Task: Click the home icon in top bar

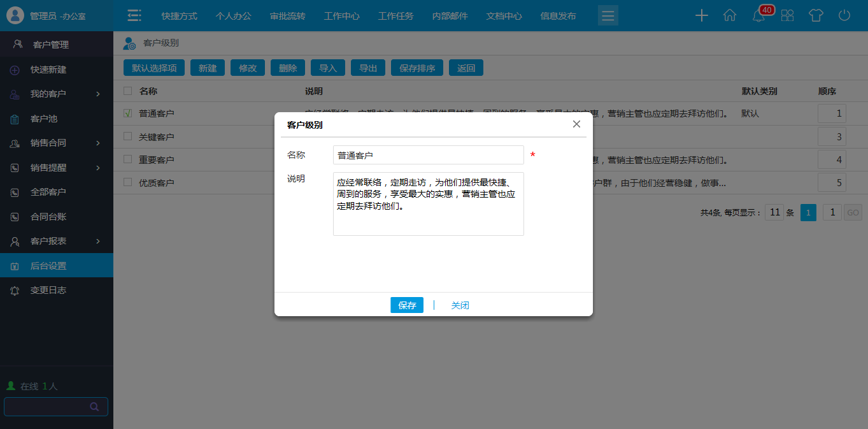Action: (730, 15)
